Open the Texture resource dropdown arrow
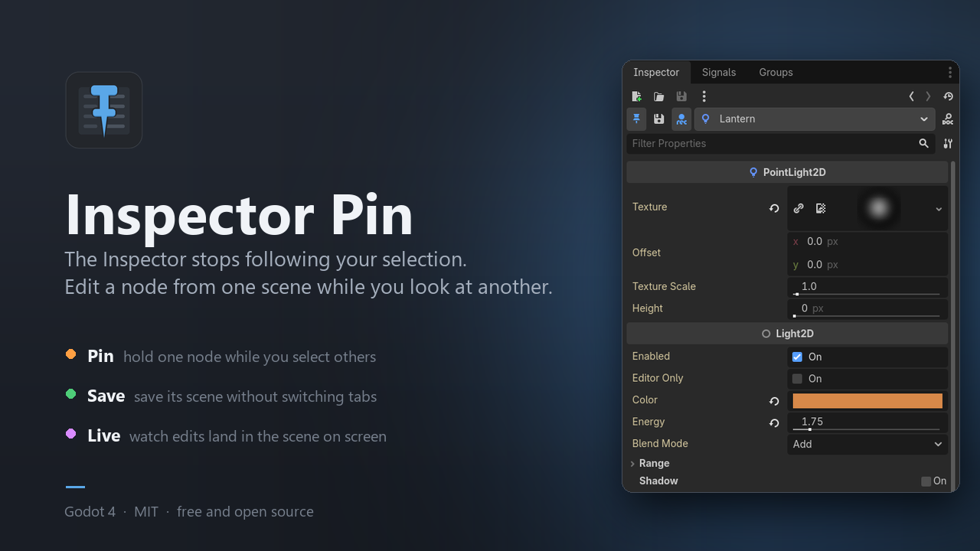The height and width of the screenshot is (551, 980). coord(939,209)
